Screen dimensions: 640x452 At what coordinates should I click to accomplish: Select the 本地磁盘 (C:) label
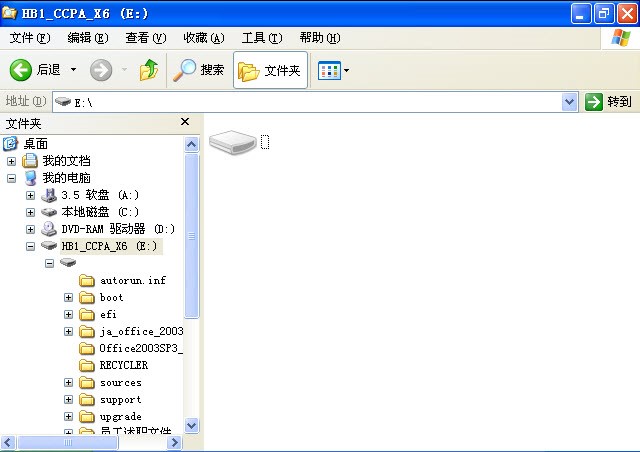(x=100, y=212)
